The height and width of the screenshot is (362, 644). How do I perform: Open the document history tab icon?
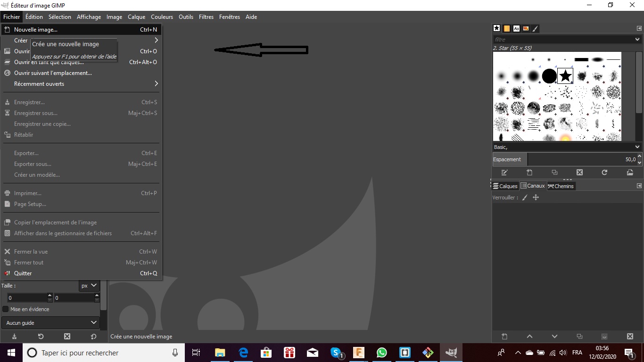pyautogui.click(x=526, y=28)
